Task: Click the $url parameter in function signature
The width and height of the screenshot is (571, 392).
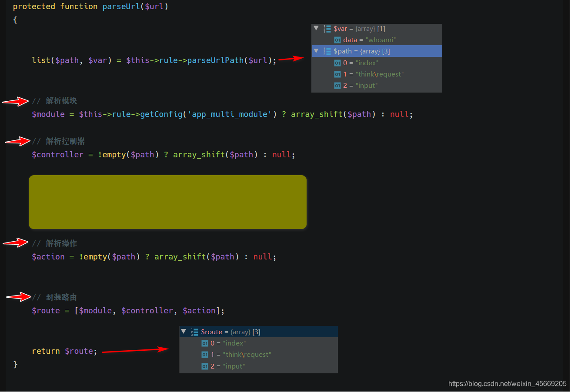Action: (x=154, y=7)
